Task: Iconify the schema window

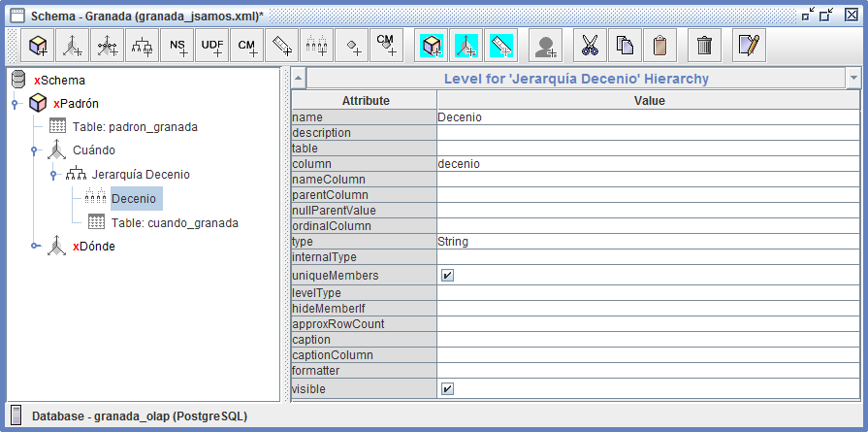Action: pos(808,14)
